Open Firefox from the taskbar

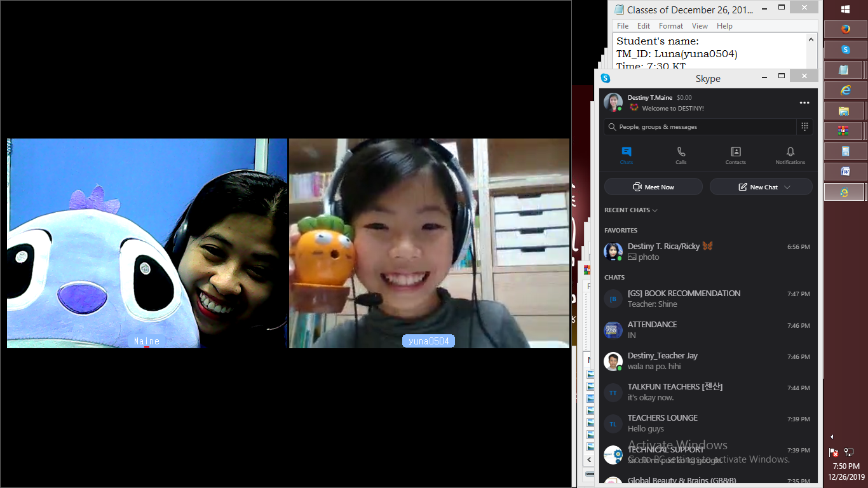844,29
